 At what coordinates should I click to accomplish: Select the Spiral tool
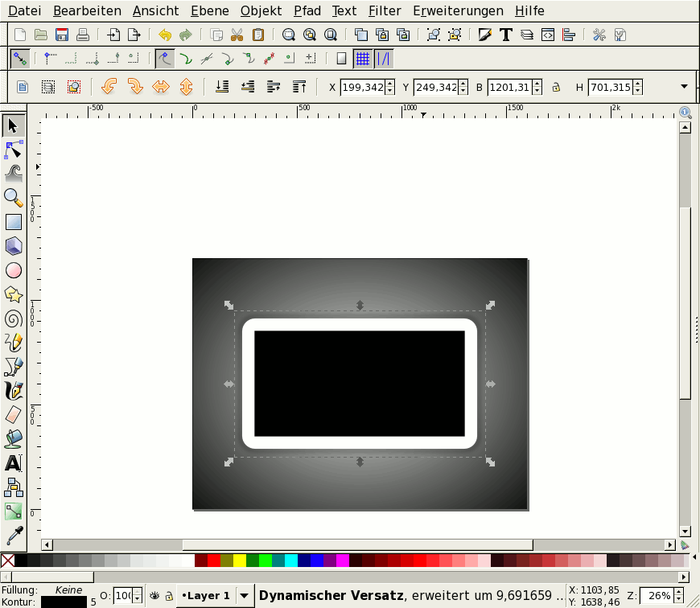(14, 318)
